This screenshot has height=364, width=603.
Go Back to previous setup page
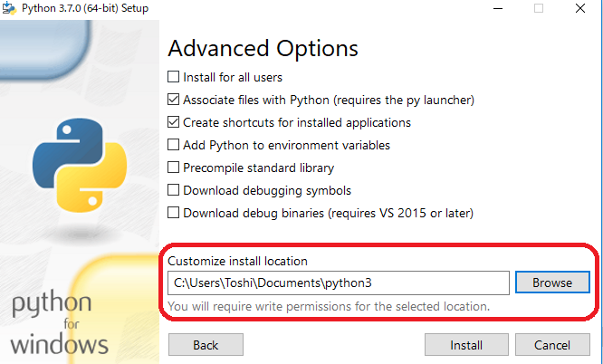[x=206, y=345]
